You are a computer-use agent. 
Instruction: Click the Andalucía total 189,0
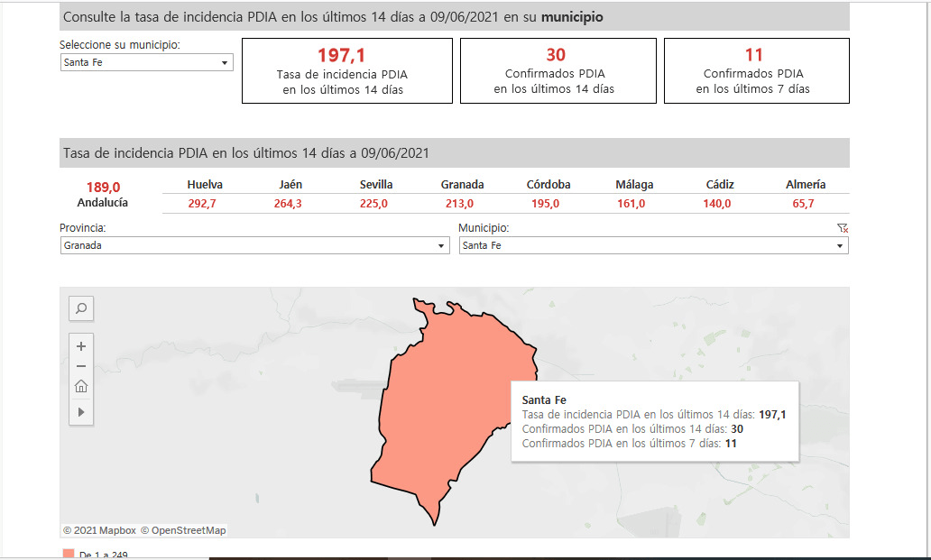coord(103,187)
